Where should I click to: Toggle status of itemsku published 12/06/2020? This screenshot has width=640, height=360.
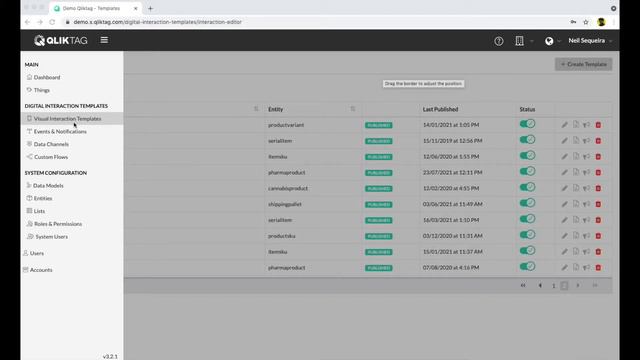click(x=527, y=156)
